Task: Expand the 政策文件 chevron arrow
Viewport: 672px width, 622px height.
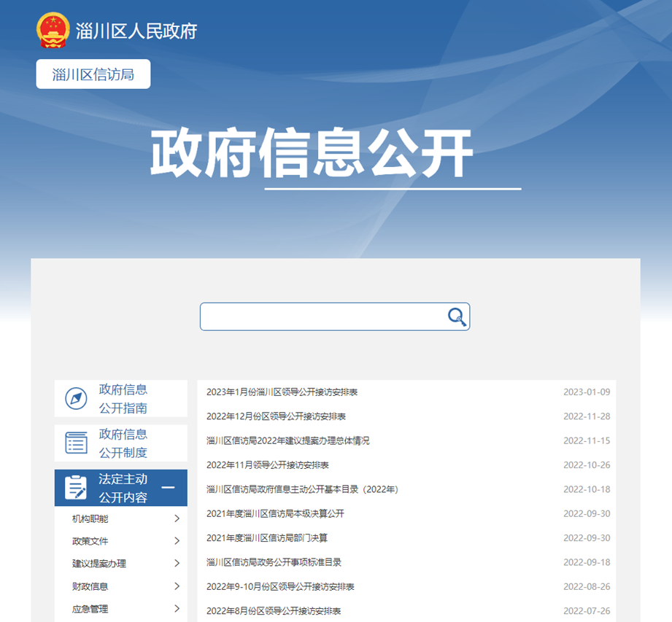Action: tap(177, 541)
